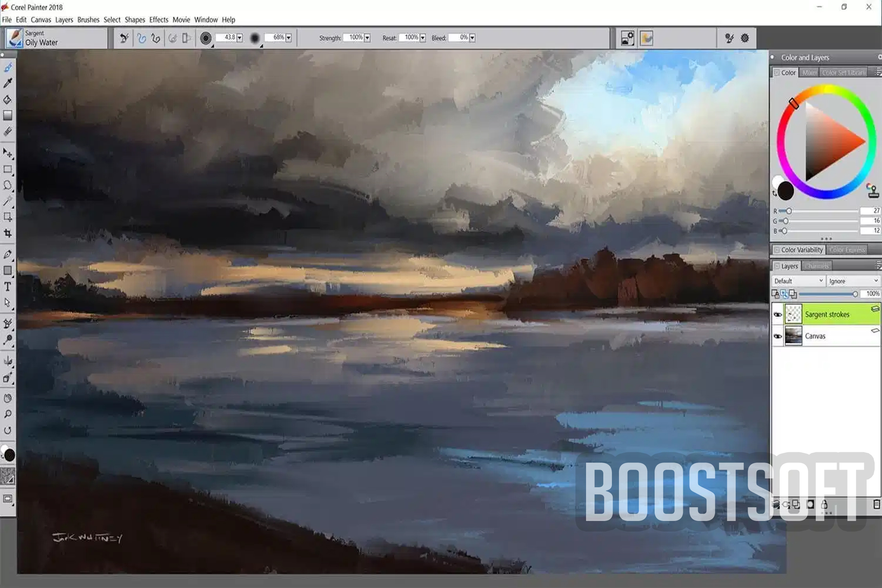The image size is (882, 588).
Task: Toggle the Align to Path option
Action: click(172, 38)
